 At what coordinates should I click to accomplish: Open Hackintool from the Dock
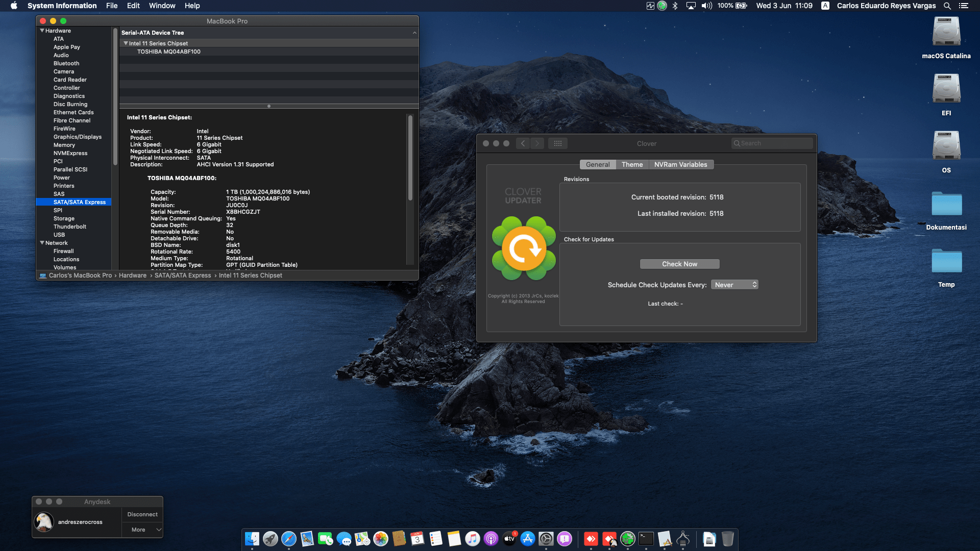(x=683, y=539)
